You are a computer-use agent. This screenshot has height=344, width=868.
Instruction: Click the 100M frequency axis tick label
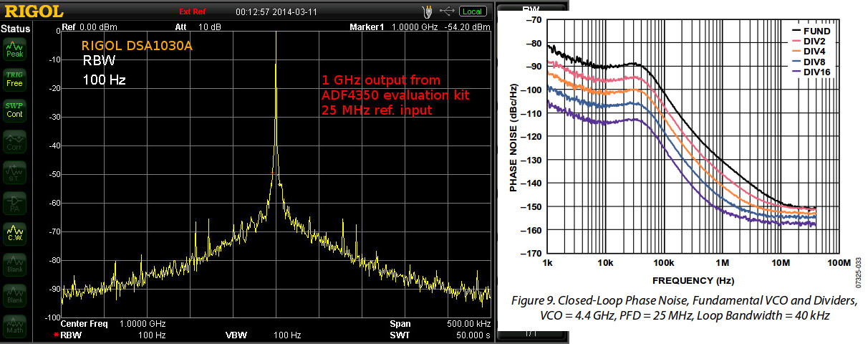pos(838,263)
